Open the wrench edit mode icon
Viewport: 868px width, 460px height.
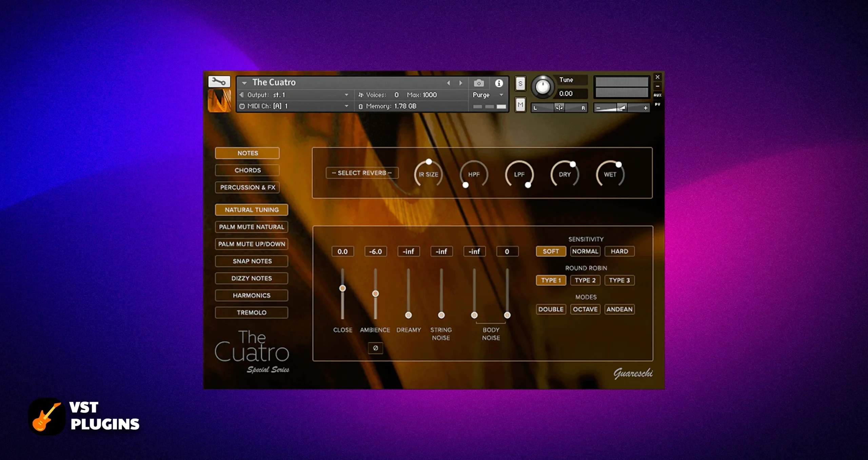pyautogui.click(x=219, y=82)
